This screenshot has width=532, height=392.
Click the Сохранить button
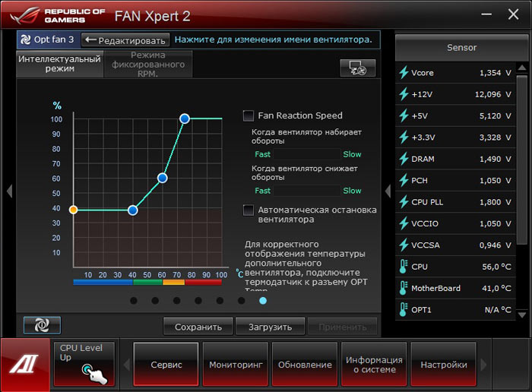click(198, 327)
